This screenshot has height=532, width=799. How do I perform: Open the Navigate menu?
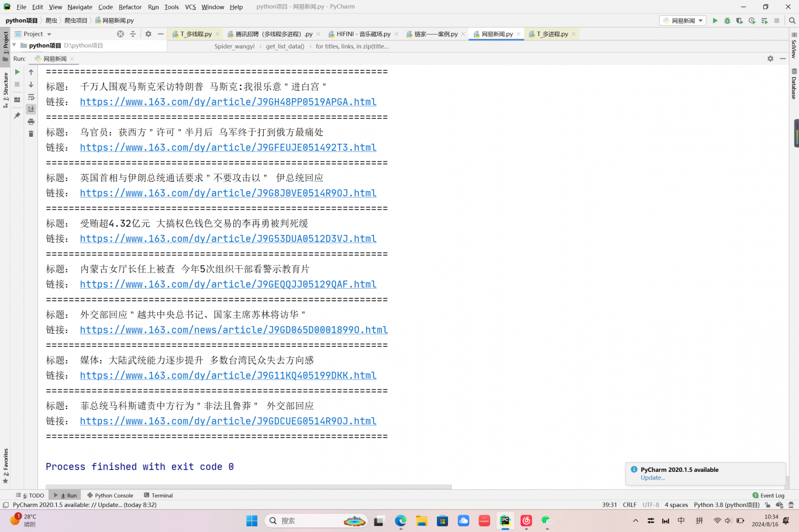click(x=80, y=7)
